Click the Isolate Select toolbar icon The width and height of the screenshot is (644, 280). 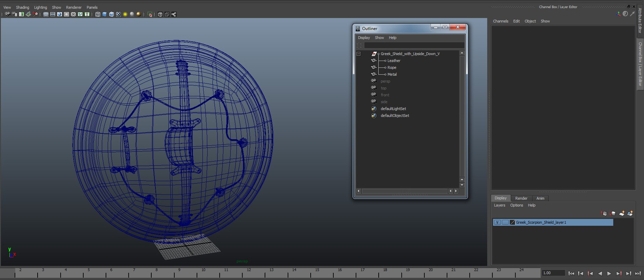pos(150,14)
